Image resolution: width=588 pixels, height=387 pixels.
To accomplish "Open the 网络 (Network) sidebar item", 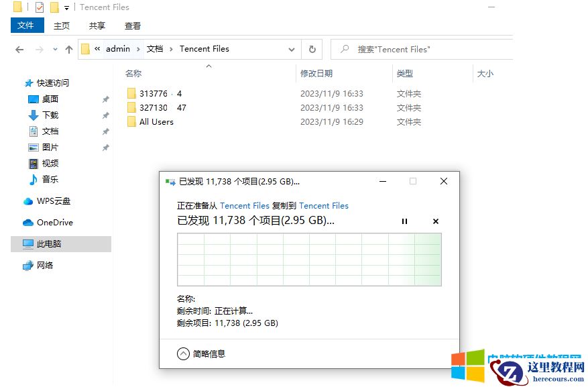I will (x=43, y=265).
